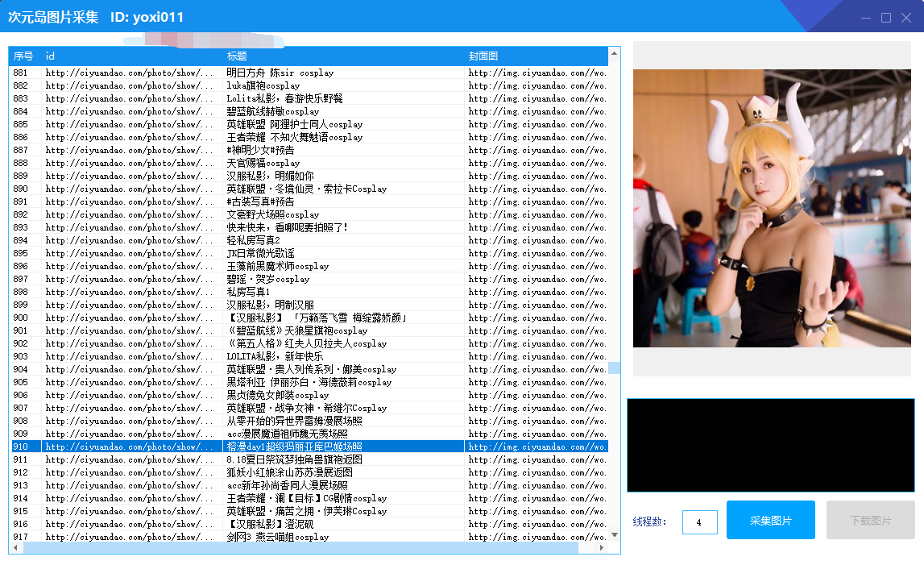
Task: Select row 王者荣耀 不知火舞魅语cosplay
Action: (309, 137)
